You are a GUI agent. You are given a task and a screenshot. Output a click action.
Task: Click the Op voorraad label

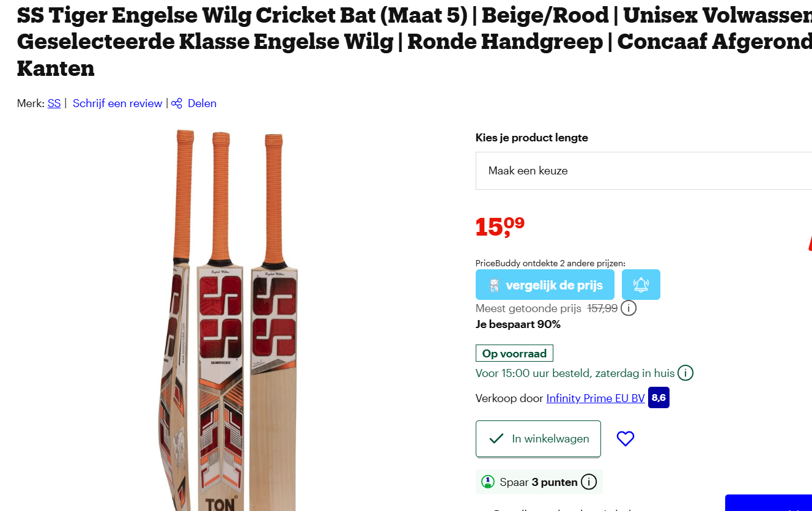pos(514,353)
